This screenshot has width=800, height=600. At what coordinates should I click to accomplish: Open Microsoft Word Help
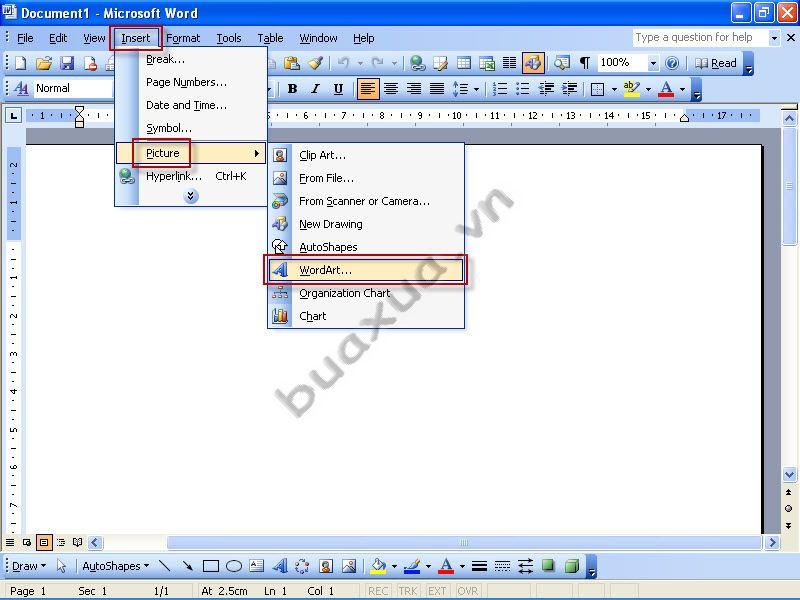click(x=672, y=63)
